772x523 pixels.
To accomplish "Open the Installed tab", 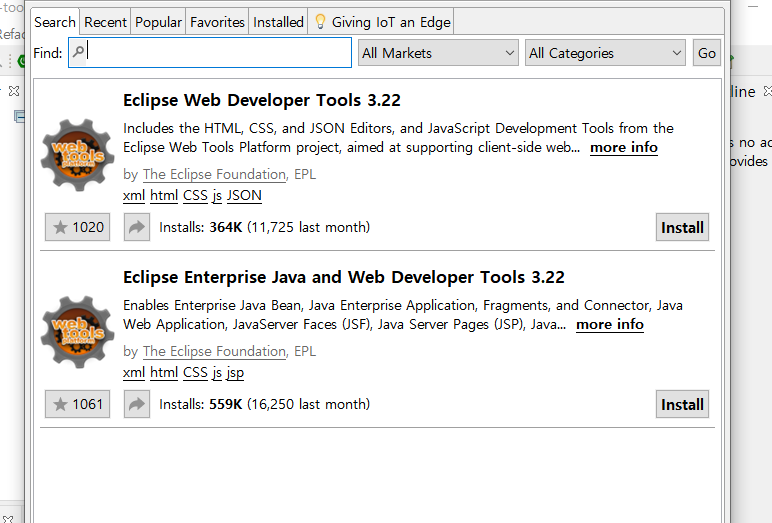I will point(278,22).
